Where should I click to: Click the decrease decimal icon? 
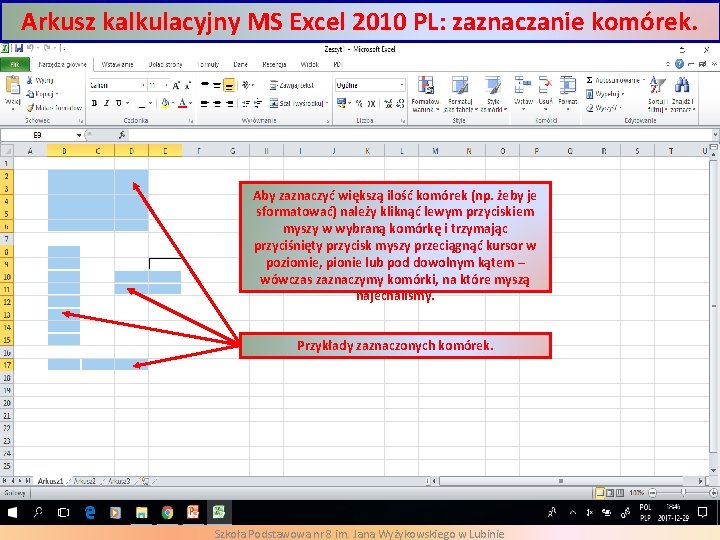(x=400, y=104)
